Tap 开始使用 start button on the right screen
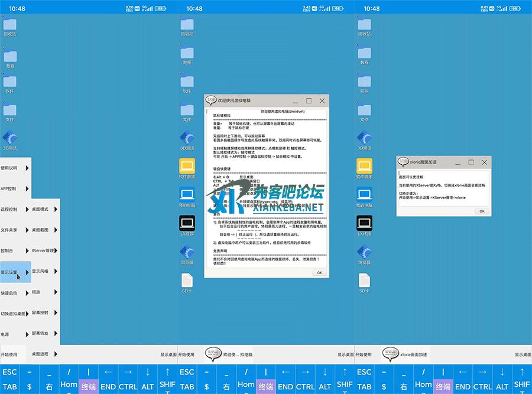532x394 pixels. click(x=364, y=354)
